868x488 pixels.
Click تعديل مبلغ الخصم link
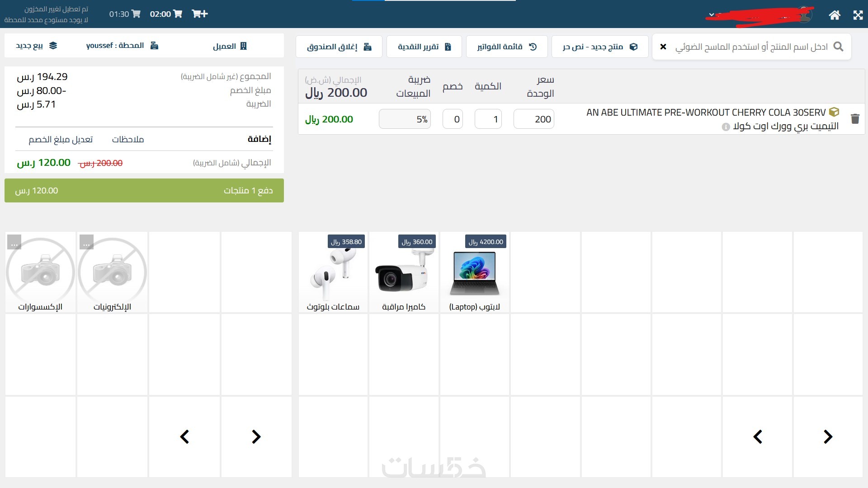click(61, 140)
